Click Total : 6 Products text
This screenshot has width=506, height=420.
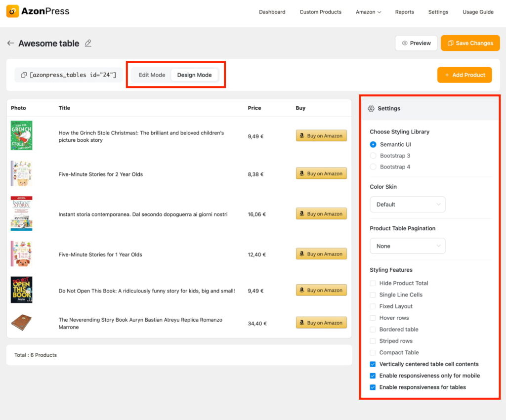click(36, 355)
